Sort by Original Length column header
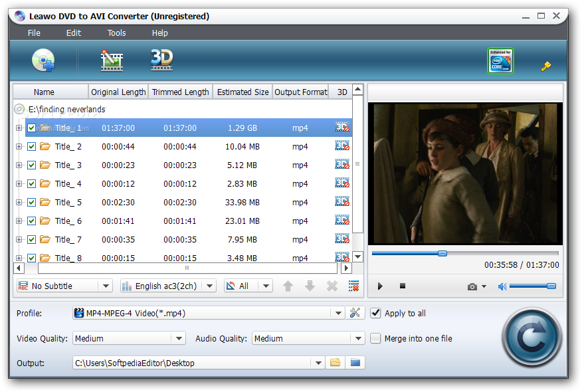Image resolution: width=582 pixels, height=392 pixels. tap(118, 92)
